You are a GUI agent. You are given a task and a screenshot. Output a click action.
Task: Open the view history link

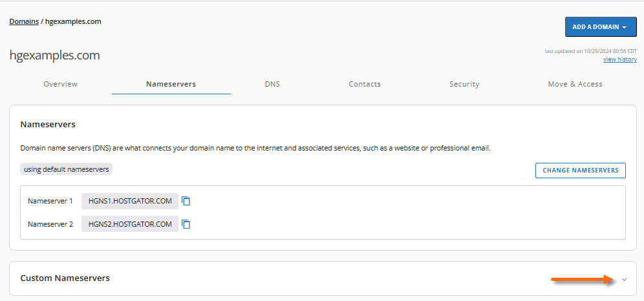(619, 59)
